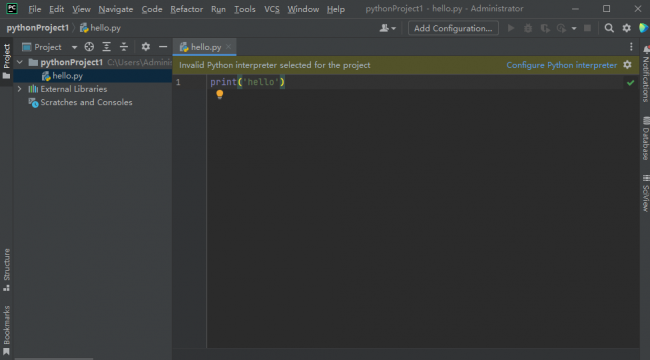Select pythonProject1 folder in tree
This screenshot has width=650, height=360.
pyautogui.click(x=71, y=62)
